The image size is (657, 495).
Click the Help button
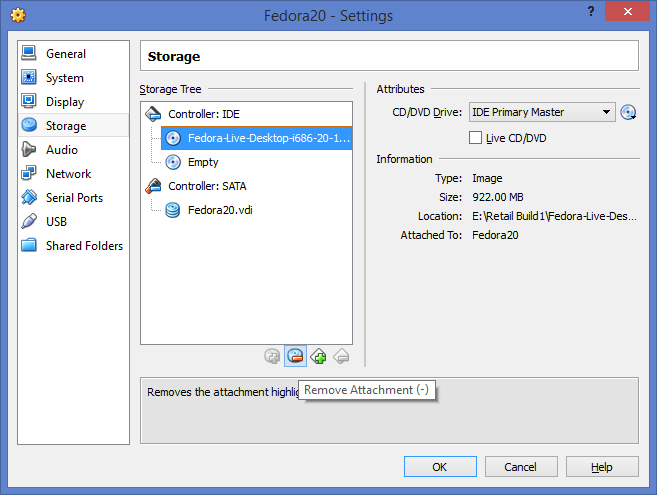coord(602,466)
